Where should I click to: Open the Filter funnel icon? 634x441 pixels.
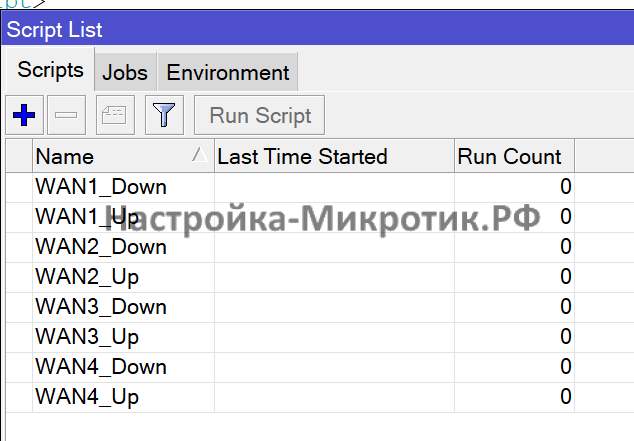pyautogui.click(x=163, y=116)
